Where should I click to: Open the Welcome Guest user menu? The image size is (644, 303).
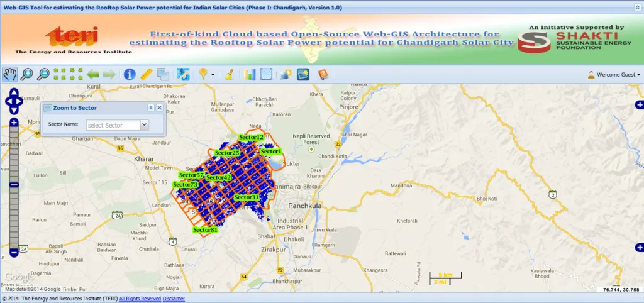[614, 75]
